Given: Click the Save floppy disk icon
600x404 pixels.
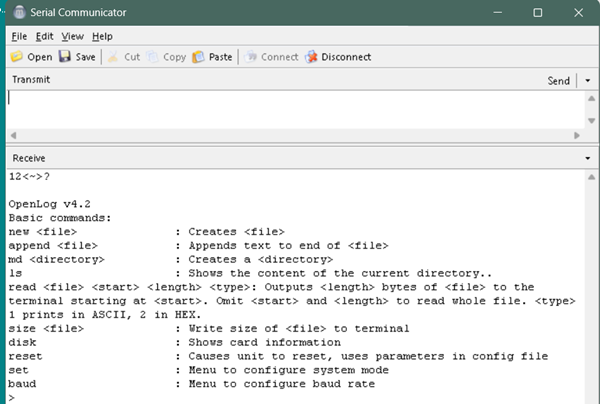Looking at the screenshot, I should coord(65,57).
